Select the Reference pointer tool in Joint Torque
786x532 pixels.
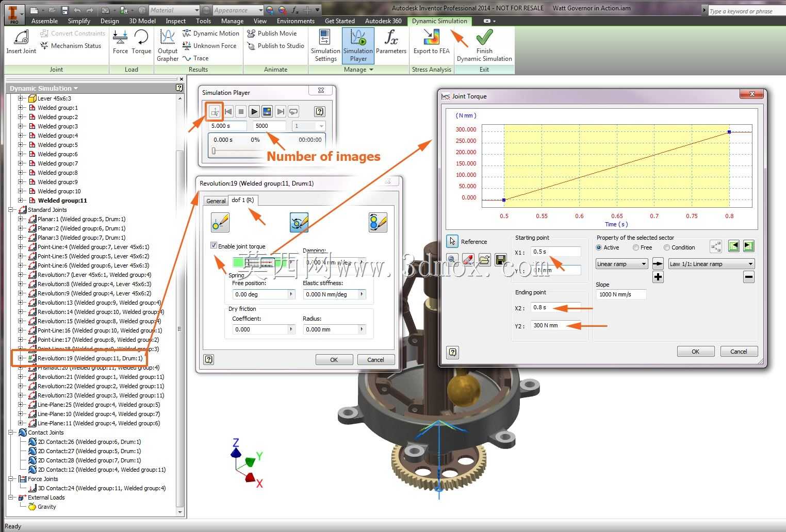click(452, 241)
